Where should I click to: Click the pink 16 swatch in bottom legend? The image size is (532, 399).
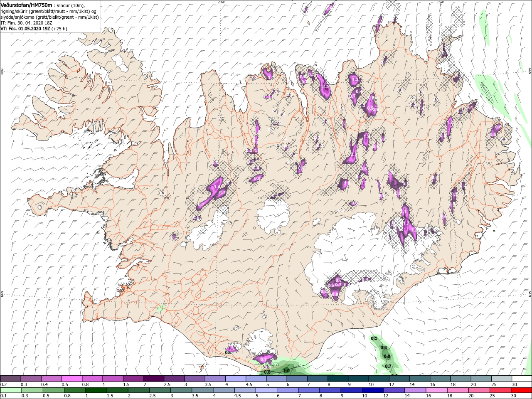[x=437, y=390]
